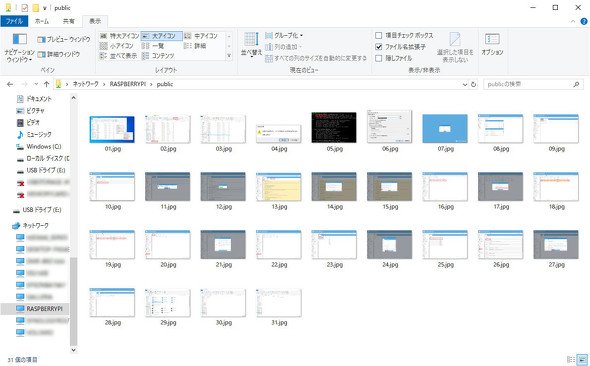Select Windows (C:) drive in sidebar
The height and width of the screenshot is (366, 590).
click(x=39, y=146)
